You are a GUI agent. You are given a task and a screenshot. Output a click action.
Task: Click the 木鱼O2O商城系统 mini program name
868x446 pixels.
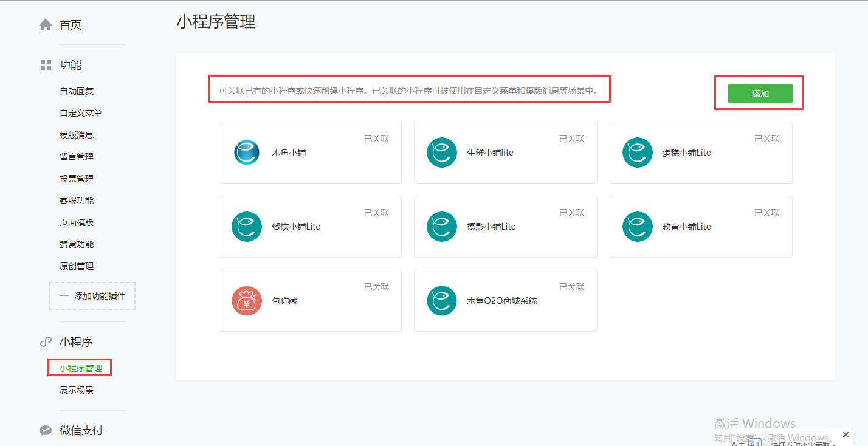(502, 301)
